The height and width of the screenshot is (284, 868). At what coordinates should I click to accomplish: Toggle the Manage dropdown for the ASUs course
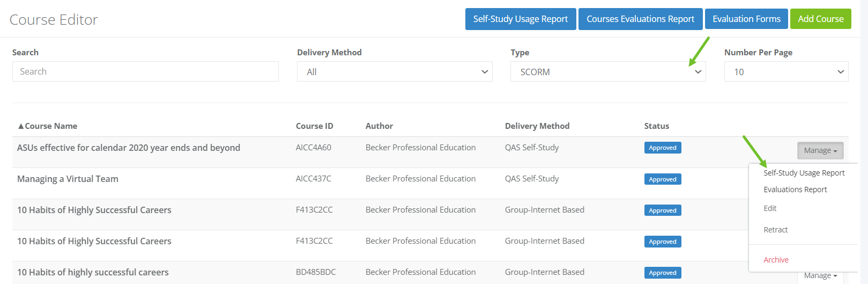tap(820, 151)
